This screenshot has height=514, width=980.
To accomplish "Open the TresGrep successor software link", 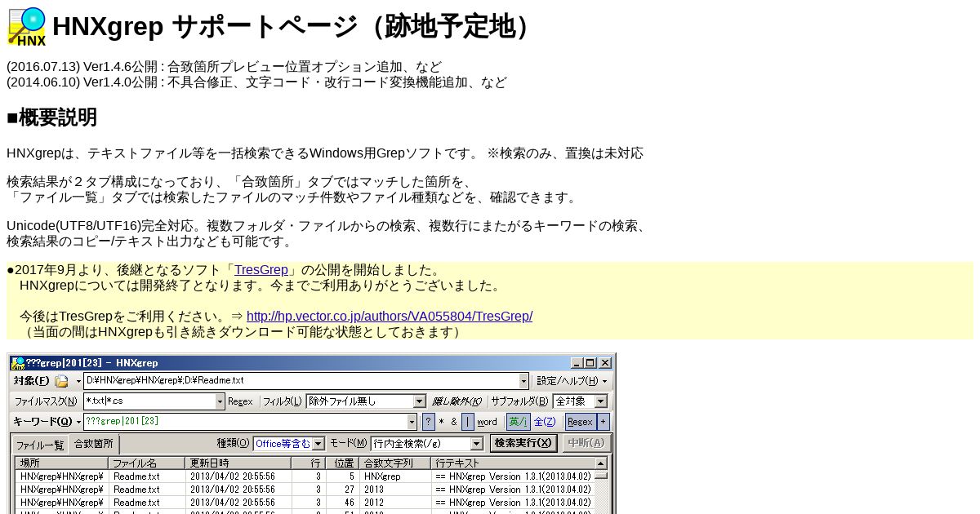I will coord(261,270).
